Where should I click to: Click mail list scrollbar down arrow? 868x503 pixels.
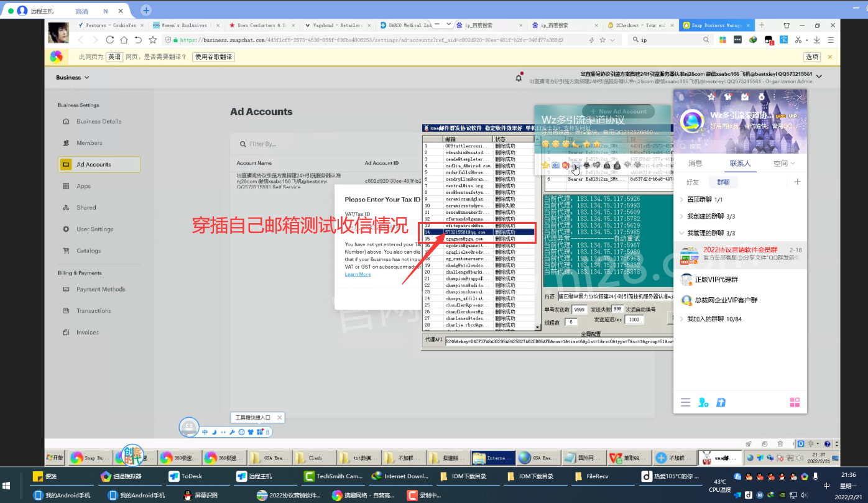point(538,327)
